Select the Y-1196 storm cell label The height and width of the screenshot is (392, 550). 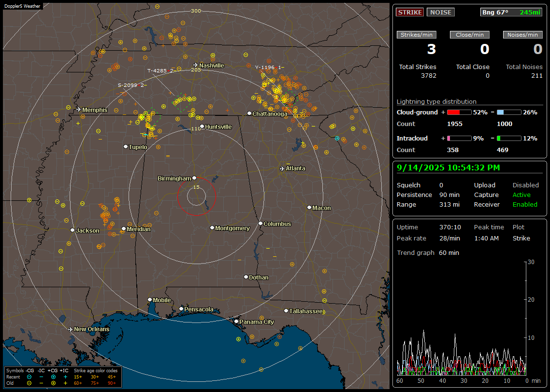point(269,67)
